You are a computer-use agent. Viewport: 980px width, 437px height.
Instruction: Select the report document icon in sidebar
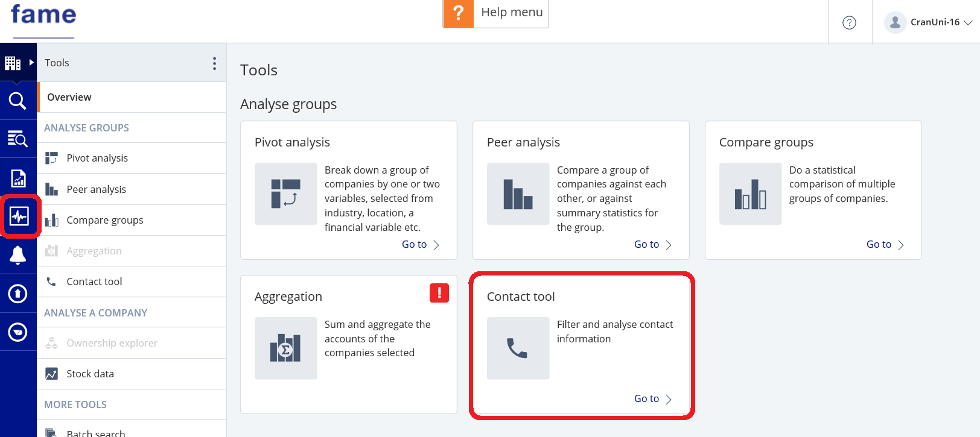(x=18, y=178)
